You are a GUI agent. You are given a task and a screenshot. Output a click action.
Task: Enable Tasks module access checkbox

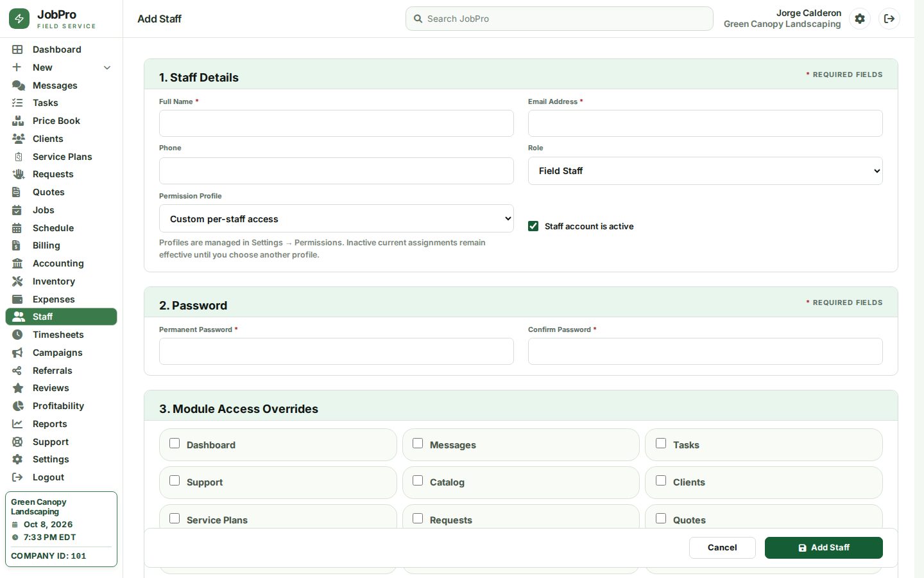tap(661, 443)
